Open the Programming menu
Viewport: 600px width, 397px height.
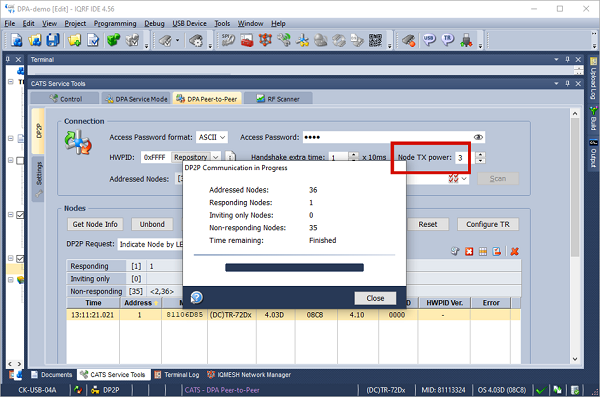point(115,24)
